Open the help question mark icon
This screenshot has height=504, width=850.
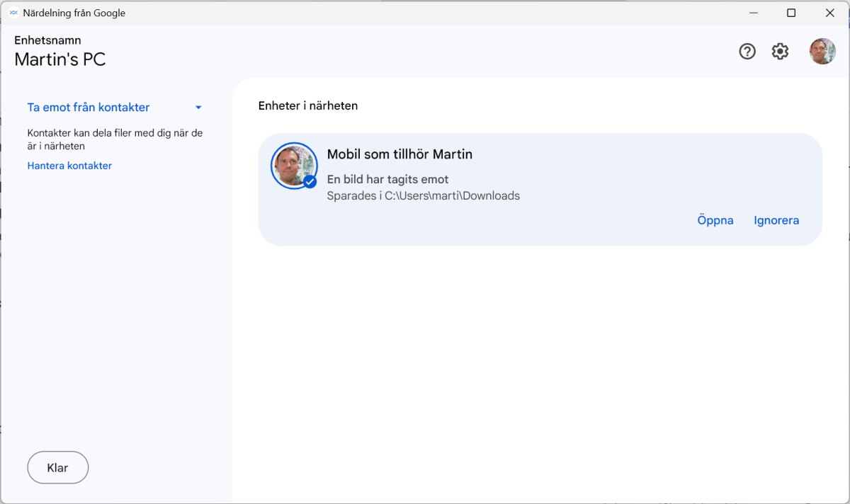click(x=747, y=51)
